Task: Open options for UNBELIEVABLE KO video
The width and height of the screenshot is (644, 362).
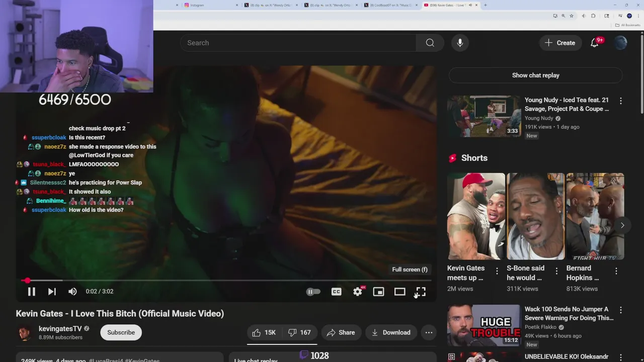Action: (620, 357)
